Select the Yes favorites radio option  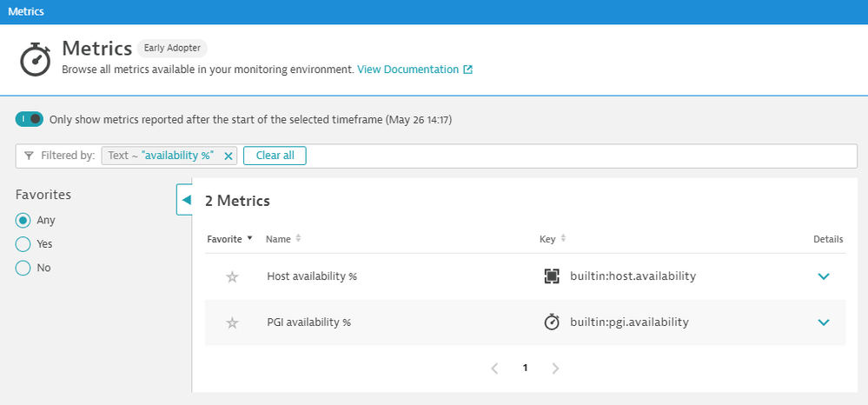point(23,244)
